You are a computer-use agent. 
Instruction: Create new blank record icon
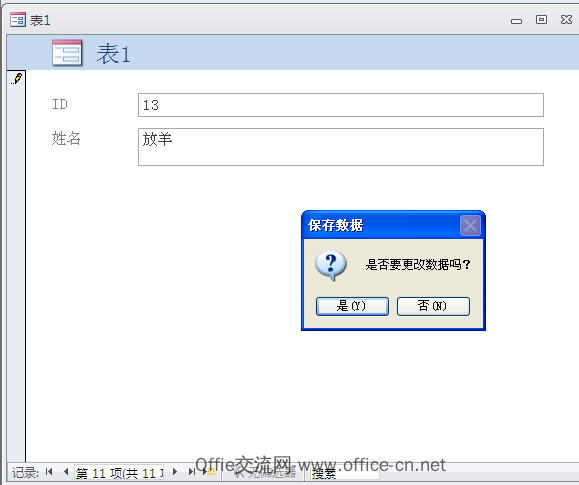click(209, 472)
